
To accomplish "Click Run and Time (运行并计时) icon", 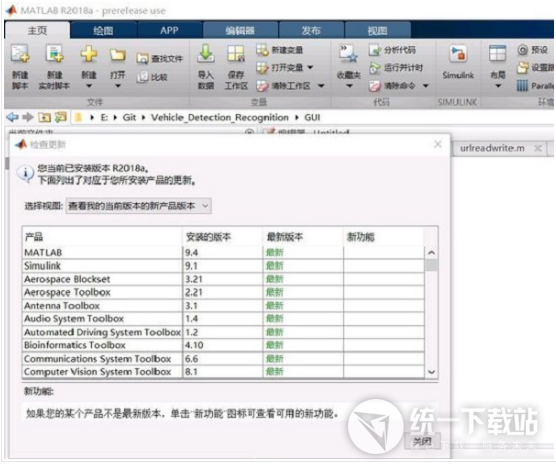I will coord(374,67).
